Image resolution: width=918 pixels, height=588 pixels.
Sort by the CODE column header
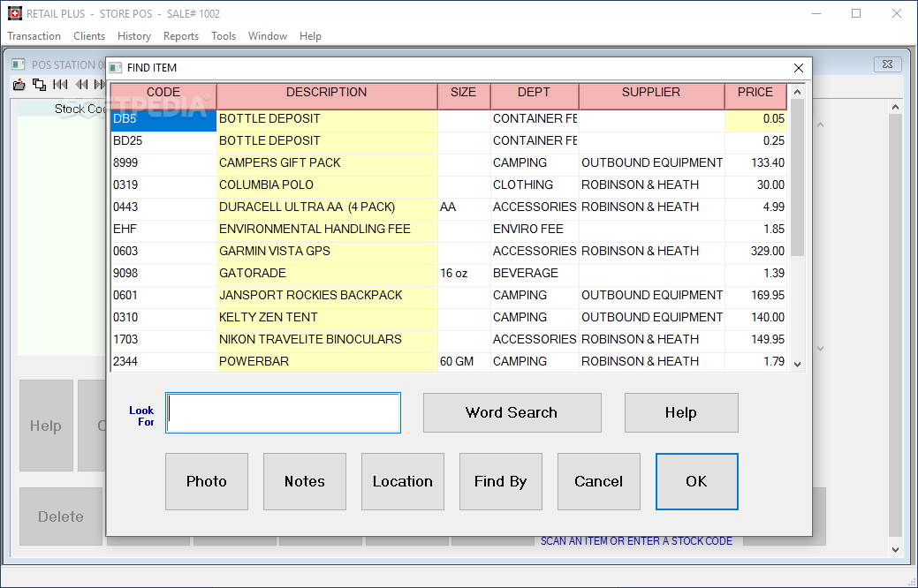pos(163,96)
